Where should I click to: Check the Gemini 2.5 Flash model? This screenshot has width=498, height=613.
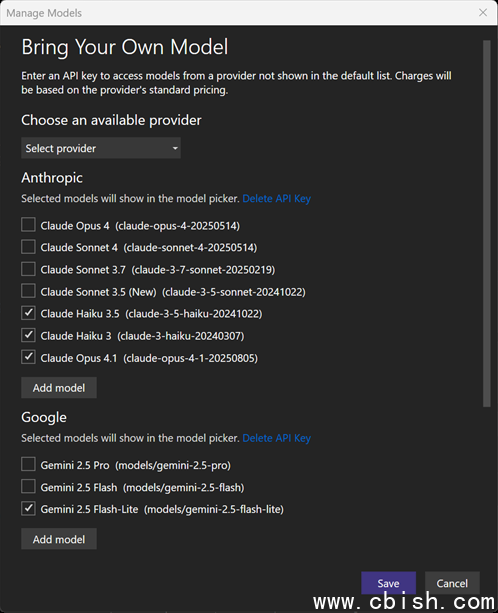28,486
